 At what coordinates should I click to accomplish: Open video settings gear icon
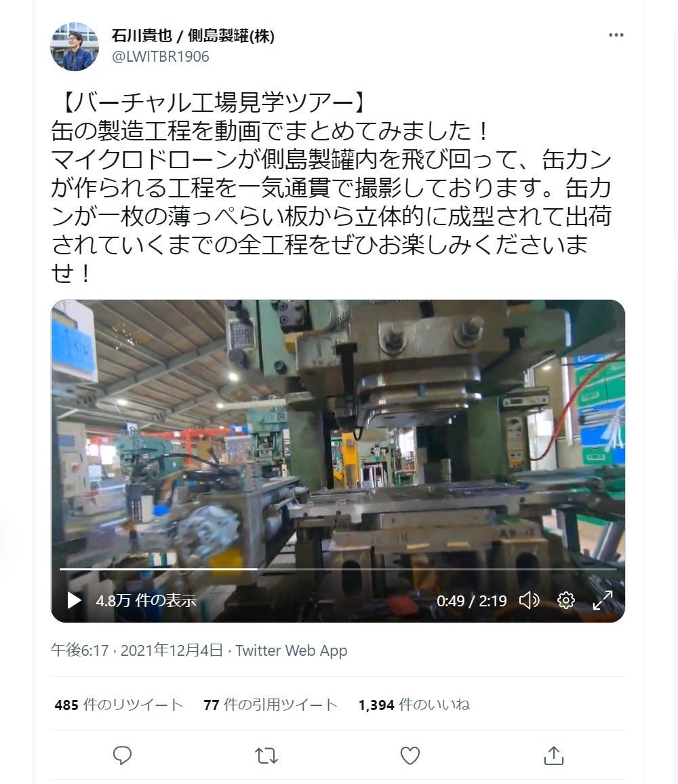pos(565,600)
